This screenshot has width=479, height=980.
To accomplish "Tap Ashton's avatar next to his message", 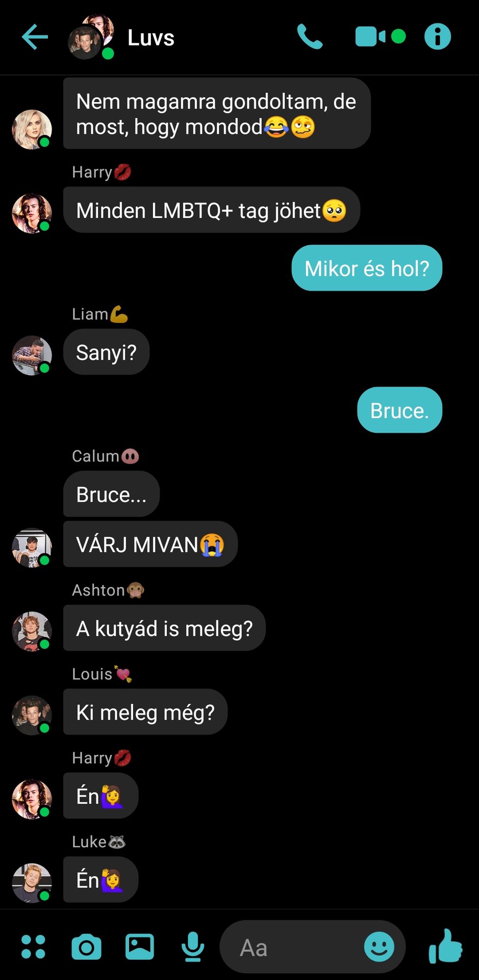I will click(32, 631).
